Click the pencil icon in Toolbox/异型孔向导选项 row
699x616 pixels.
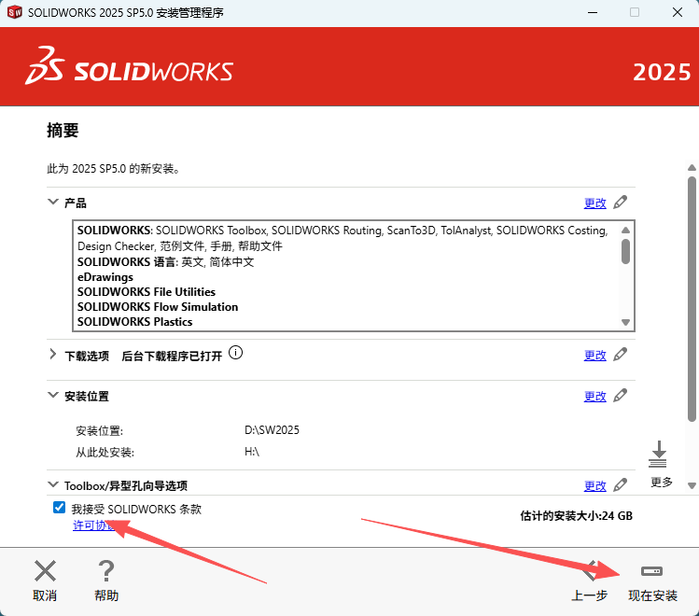(620, 485)
